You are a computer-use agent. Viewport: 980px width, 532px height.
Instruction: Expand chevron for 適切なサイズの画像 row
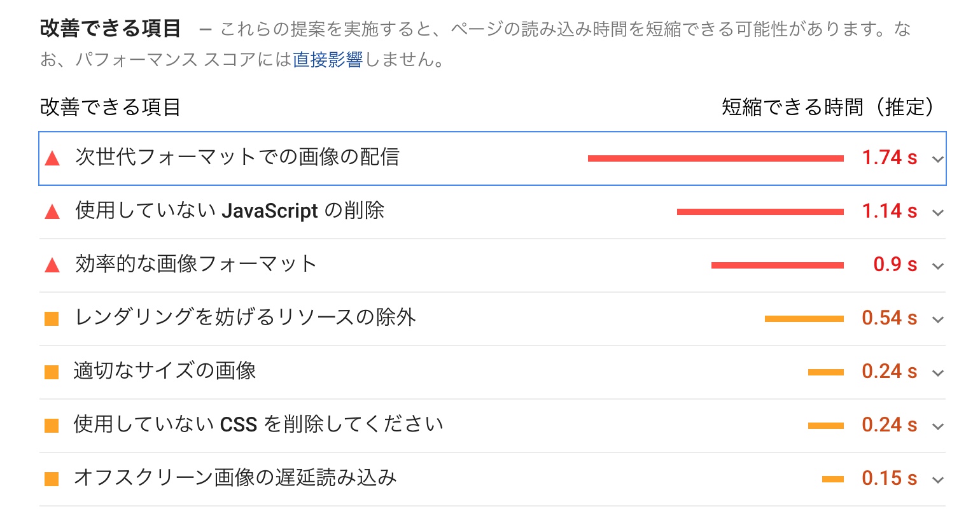click(937, 373)
